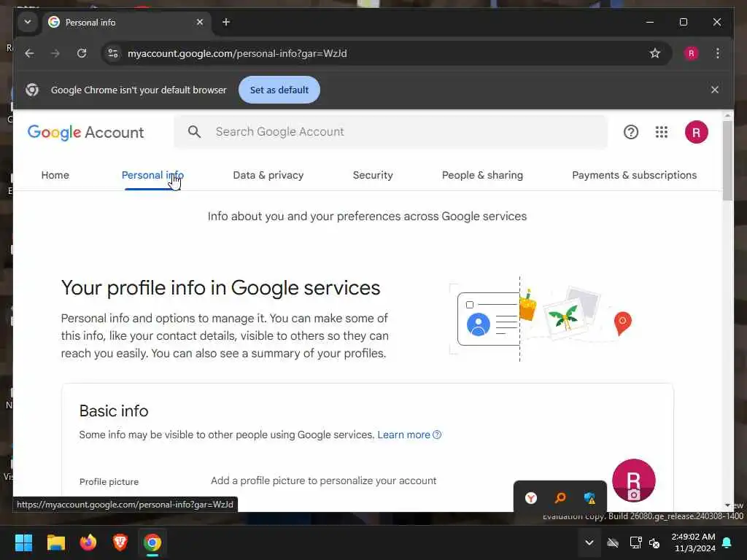Click the forward navigation arrow
The height and width of the screenshot is (560, 747).
click(55, 53)
